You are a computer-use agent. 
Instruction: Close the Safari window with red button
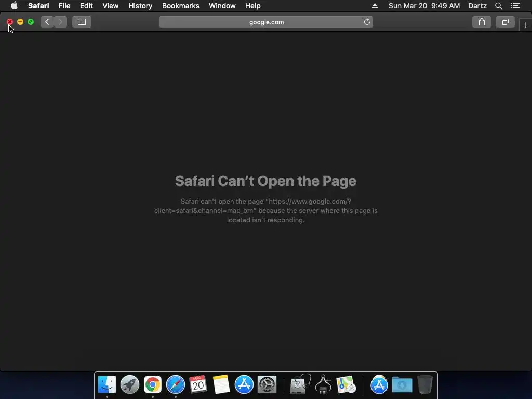[10, 22]
